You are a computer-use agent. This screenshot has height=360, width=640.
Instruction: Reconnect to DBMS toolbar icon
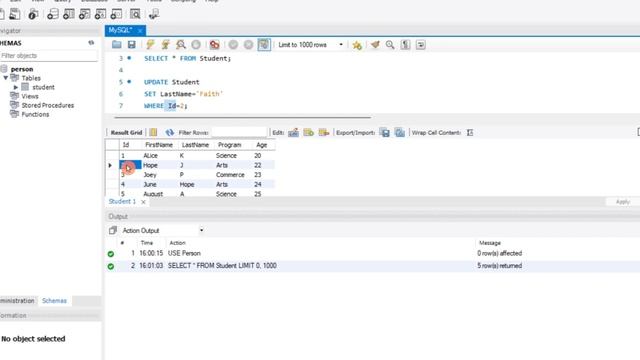153,14
